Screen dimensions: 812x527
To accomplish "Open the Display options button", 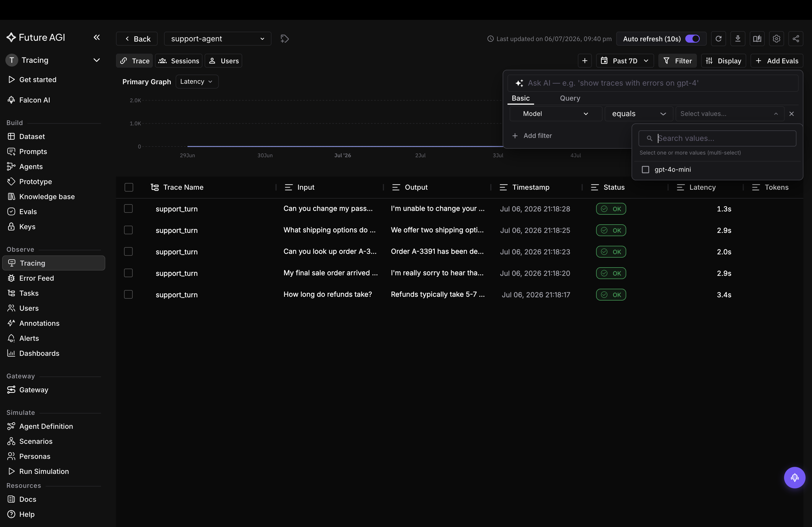I will 723,61.
